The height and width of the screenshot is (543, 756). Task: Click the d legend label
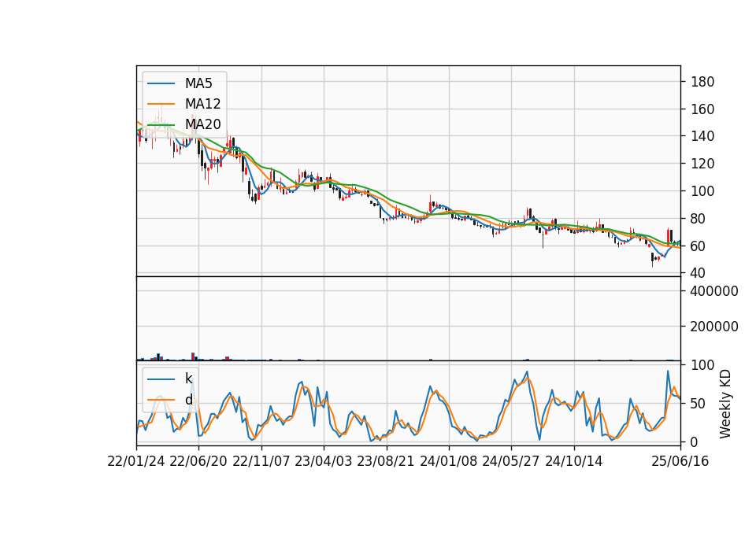189,400
